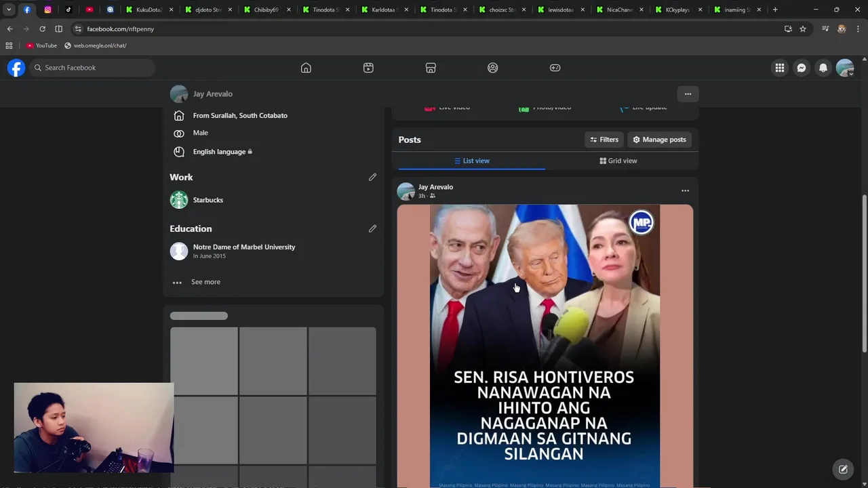Click the Manage posts button
868x488 pixels.
point(659,140)
